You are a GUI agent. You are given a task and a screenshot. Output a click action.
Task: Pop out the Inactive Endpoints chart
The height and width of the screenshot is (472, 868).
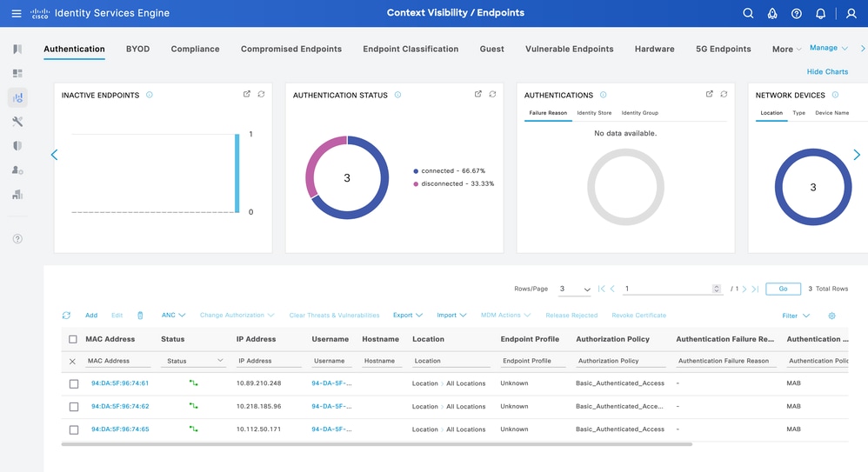pos(247,94)
